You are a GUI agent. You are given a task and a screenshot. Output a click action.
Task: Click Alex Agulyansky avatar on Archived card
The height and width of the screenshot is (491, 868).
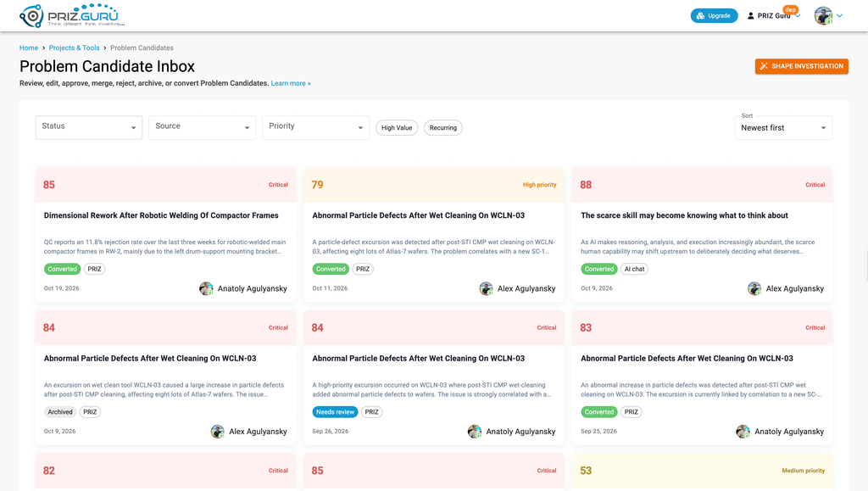[218, 432]
